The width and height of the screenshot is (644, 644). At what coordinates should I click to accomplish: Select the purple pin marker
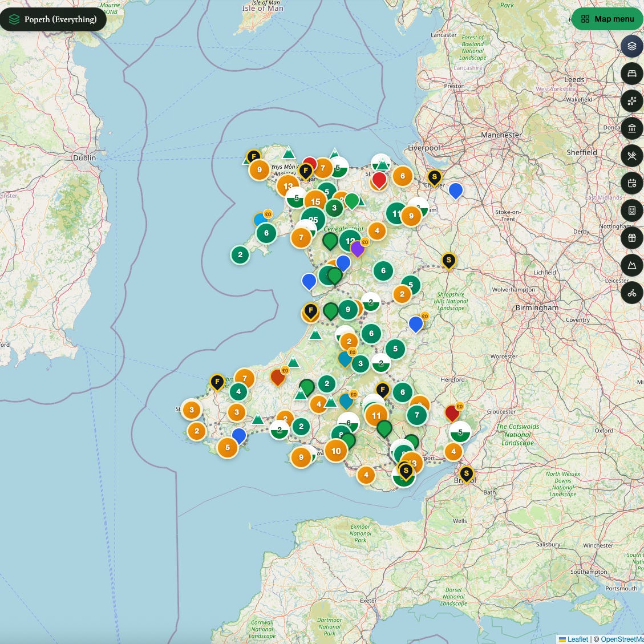pos(357,249)
